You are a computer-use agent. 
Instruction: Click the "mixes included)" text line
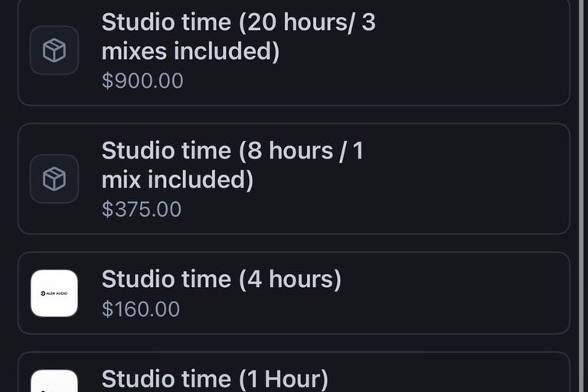click(x=190, y=52)
